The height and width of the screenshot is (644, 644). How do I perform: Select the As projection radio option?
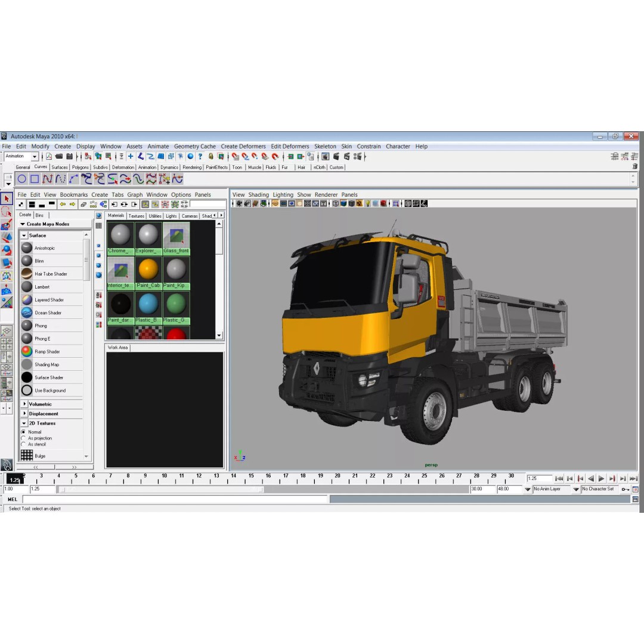point(23,438)
